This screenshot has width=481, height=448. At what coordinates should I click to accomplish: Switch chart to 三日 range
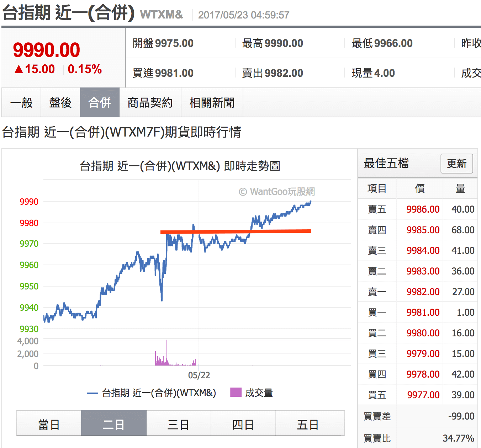pos(178,424)
